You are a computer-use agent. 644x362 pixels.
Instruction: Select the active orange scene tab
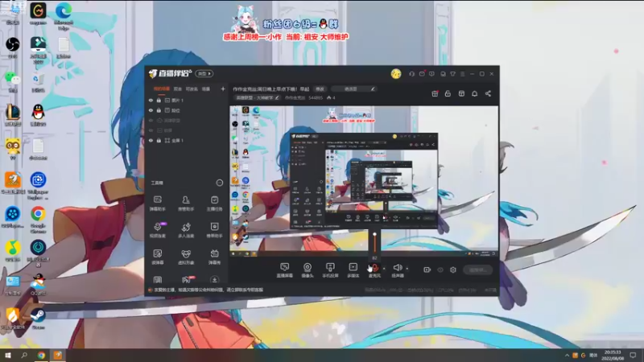click(162, 88)
